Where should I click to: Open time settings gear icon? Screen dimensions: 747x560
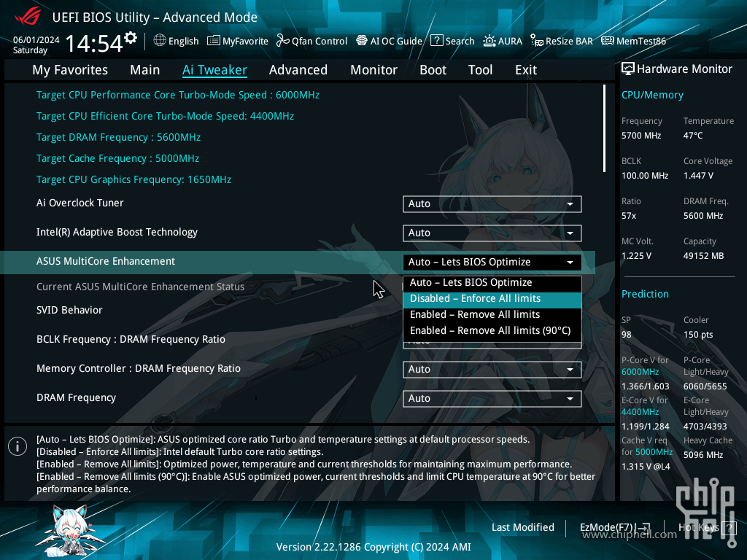pyautogui.click(x=131, y=38)
